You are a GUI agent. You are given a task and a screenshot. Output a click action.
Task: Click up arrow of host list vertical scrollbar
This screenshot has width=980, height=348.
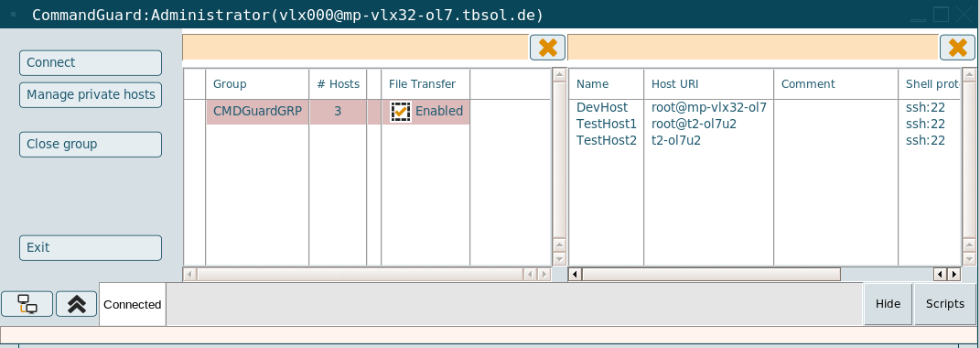969,74
